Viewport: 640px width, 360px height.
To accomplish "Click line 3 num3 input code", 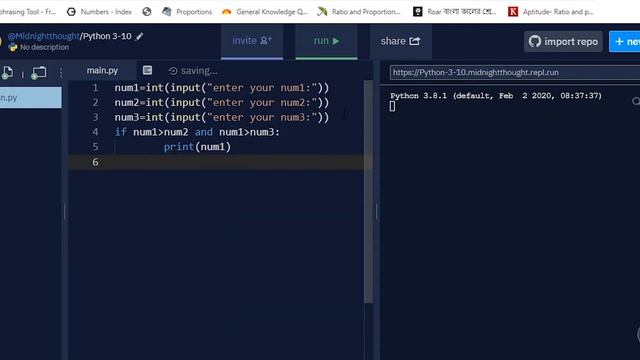I will (x=222, y=117).
